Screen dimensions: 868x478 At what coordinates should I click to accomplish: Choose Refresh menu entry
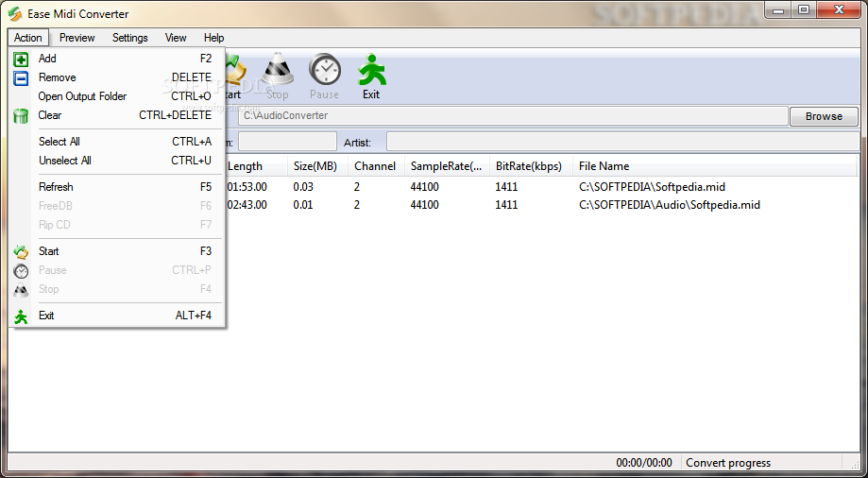(117, 187)
